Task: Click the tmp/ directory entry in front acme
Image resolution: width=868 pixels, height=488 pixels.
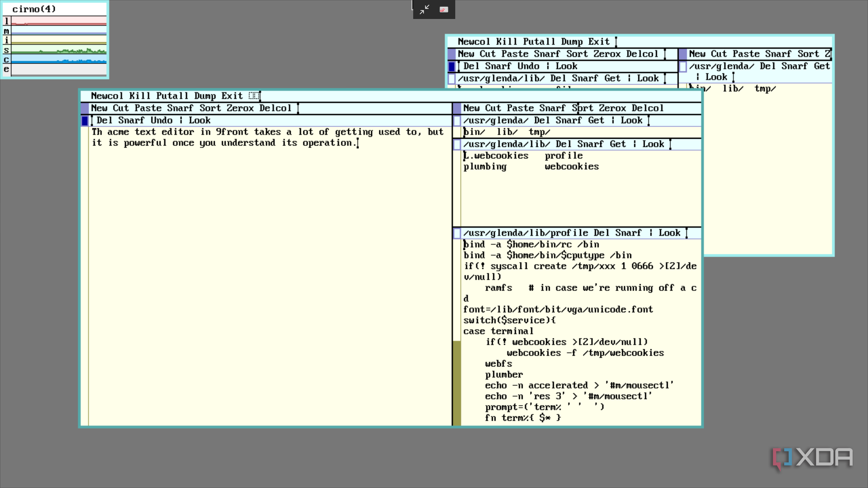Action: (539, 132)
